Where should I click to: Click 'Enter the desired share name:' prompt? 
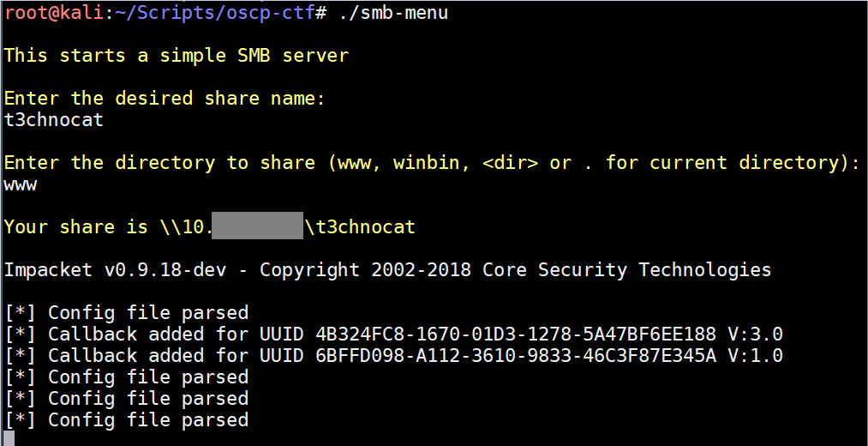tap(165, 99)
